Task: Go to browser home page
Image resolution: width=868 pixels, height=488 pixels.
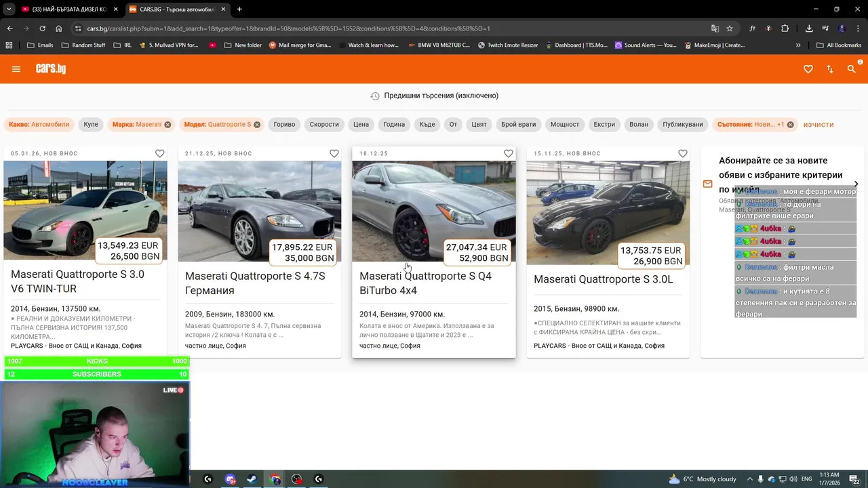Action: pos(58,28)
